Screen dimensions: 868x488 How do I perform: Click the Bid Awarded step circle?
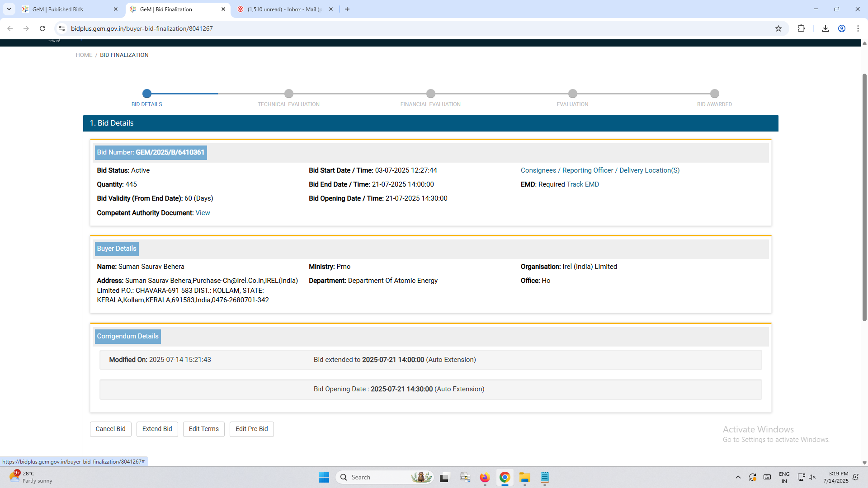click(x=715, y=94)
